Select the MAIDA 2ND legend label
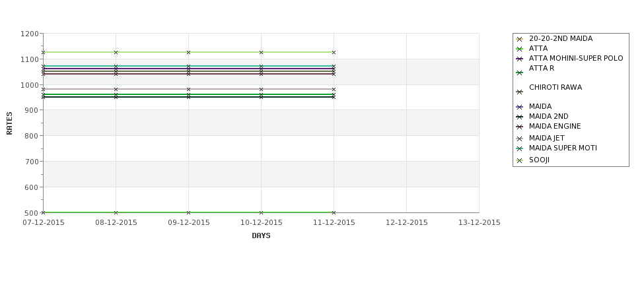644x283 pixels. (x=548, y=117)
